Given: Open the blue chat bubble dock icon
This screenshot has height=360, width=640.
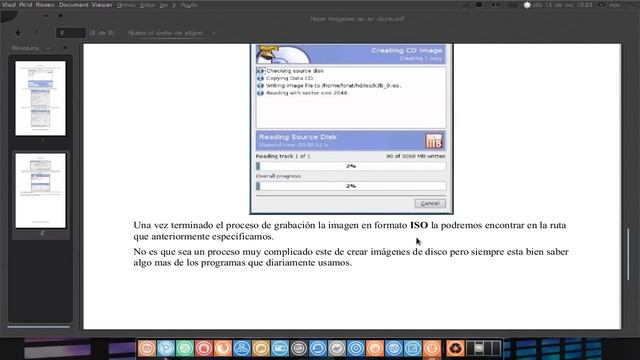Looking at the screenshot, I should pyautogui.click(x=318, y=349).
